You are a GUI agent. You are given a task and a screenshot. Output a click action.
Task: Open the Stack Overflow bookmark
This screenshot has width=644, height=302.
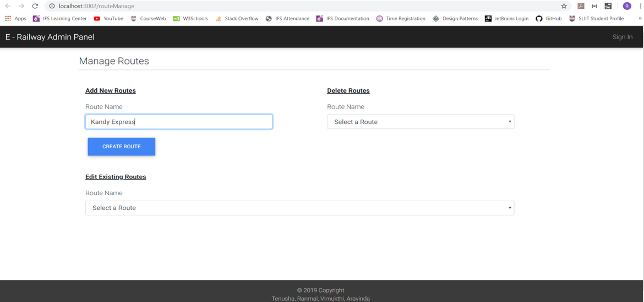coord(237,19)
